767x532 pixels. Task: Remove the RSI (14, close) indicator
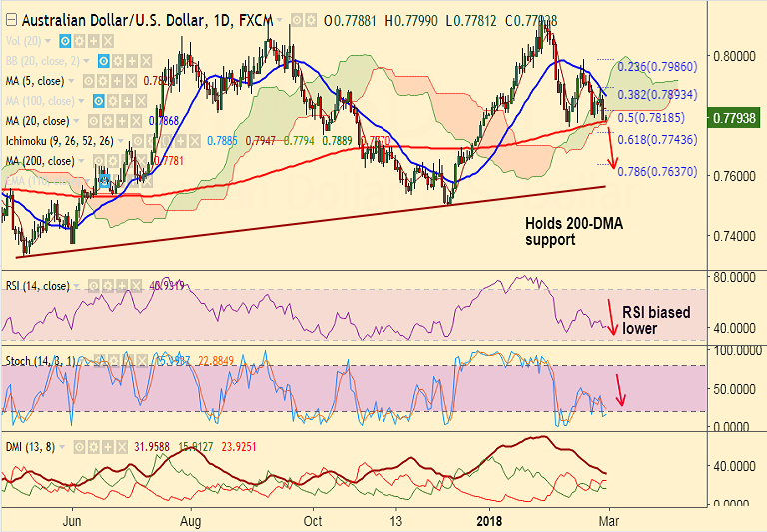(x=136, y=286)
